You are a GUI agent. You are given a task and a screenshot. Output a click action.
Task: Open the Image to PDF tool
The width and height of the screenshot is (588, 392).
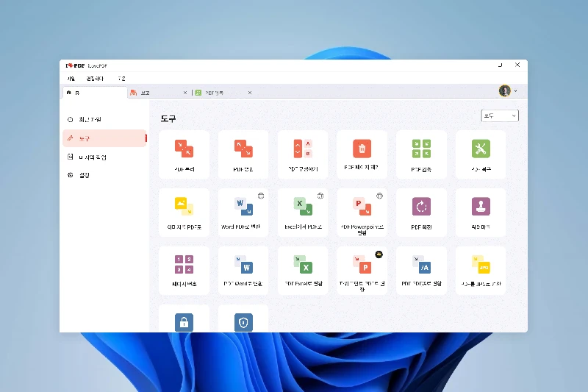click(184, 213)
